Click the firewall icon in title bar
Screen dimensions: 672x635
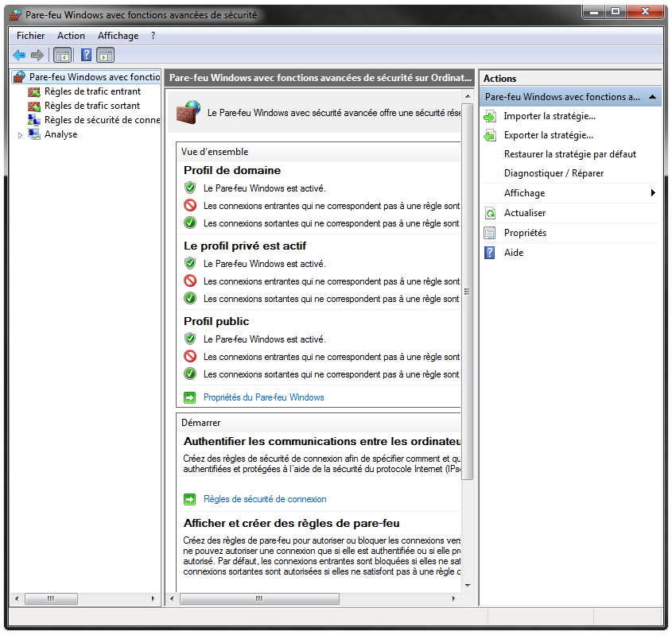click(x=15, y=15)
